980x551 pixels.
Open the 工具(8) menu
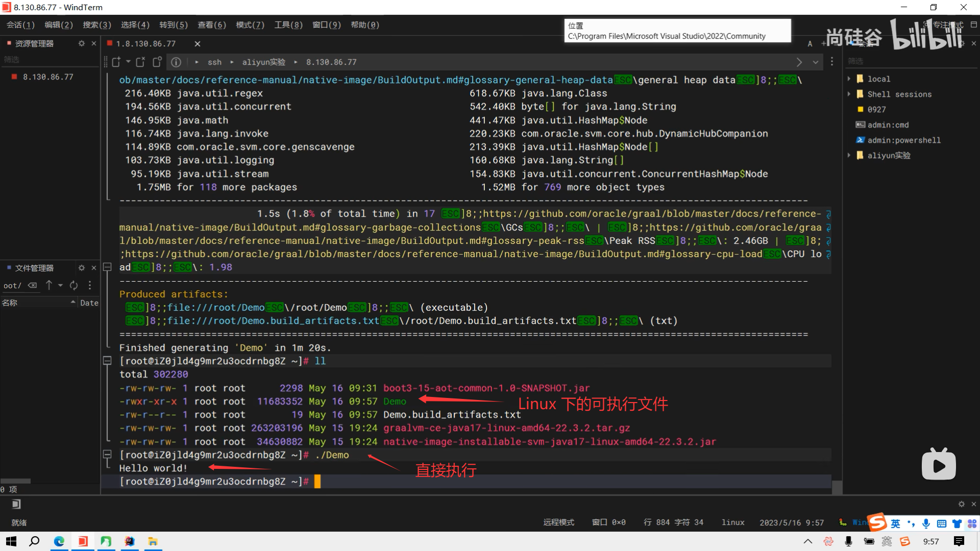(288, 24)
